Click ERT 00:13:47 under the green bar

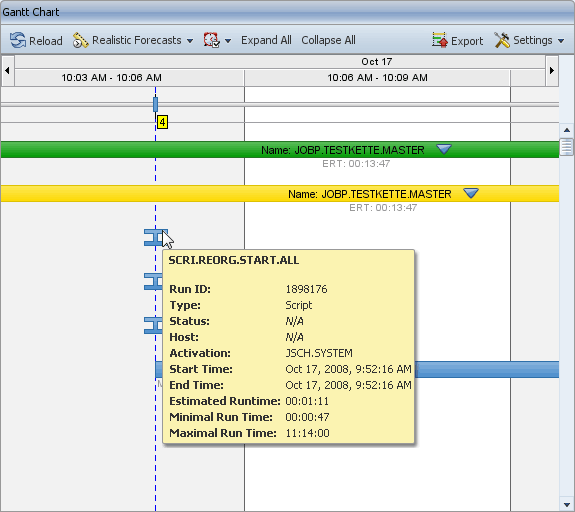tap(356, 164)
